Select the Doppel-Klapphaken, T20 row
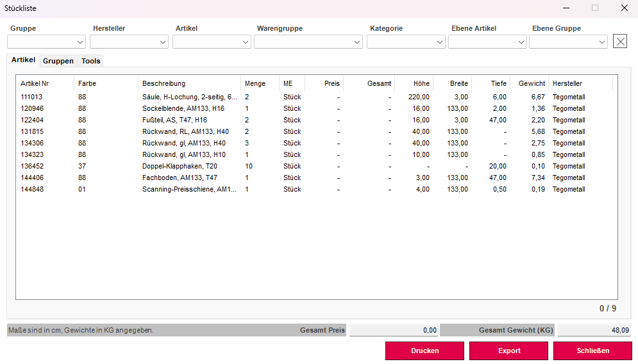 click(x=172, y=166)
